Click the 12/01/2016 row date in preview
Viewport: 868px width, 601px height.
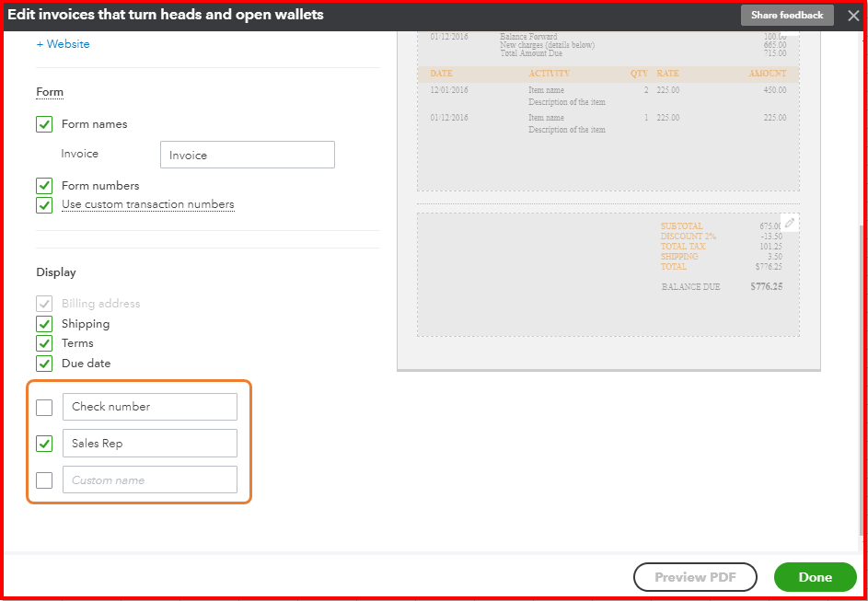[449, 89]
